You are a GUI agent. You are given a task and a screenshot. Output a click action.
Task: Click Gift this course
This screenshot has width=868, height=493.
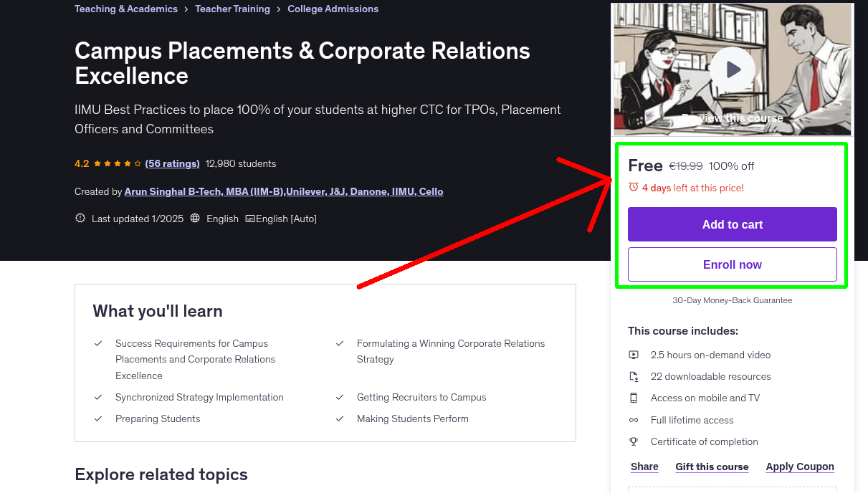point(712,466)
